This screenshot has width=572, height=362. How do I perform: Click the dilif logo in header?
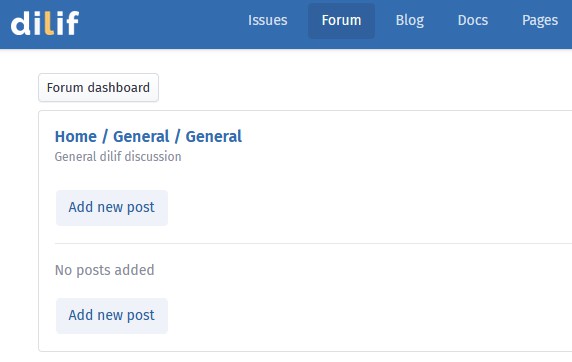(45, 23)
